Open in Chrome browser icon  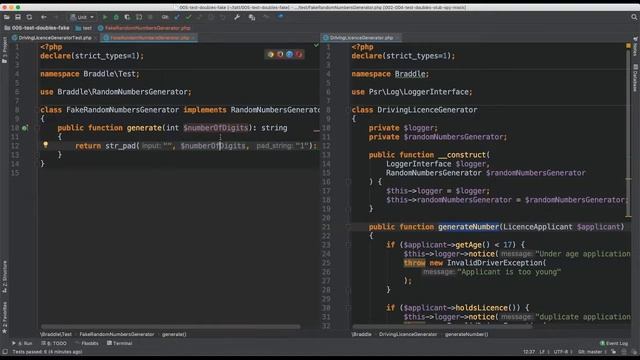pyautogui.click(x=271, y=54)
